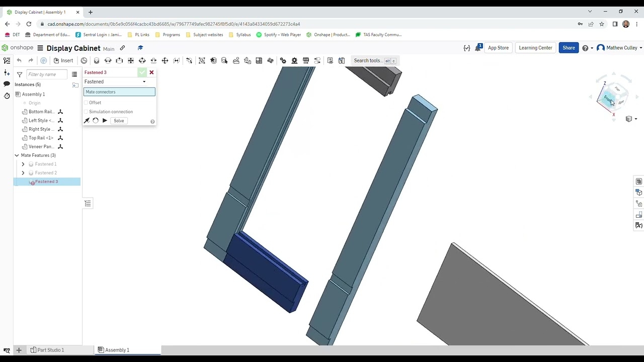Open the Mathew Culley account dropdown

[x=619, y=48]
